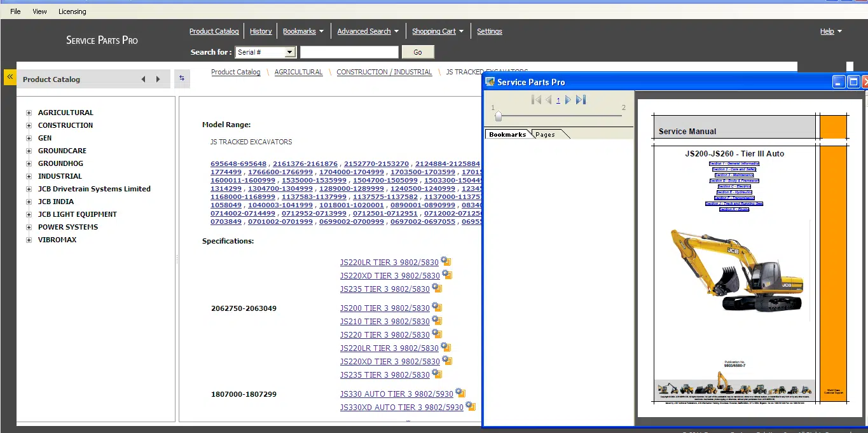Open the Licensing menu
Screen dimensions: 868x433
72,11
